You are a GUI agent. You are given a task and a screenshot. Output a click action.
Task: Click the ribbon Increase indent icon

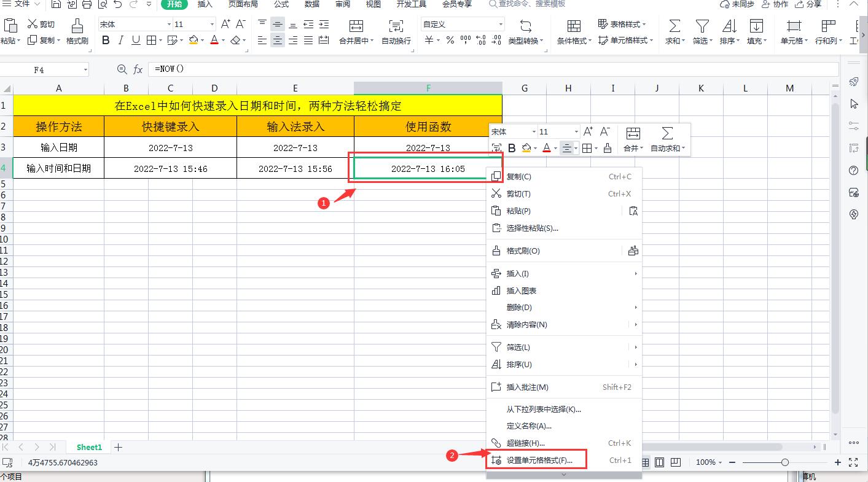[324, 24]
